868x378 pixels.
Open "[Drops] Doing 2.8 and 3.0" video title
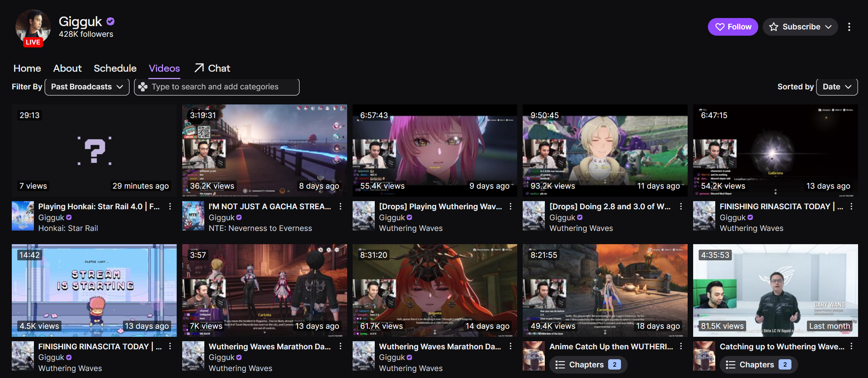click(610, 207)
